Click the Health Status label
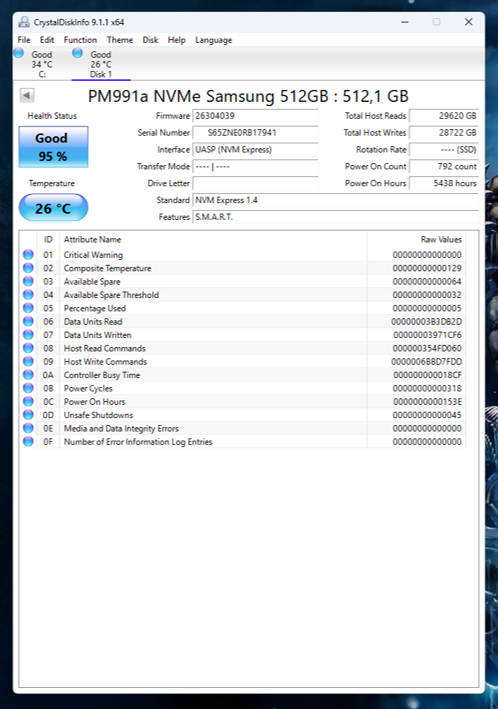This screenshot has width=498, height=709. point(52,116)
